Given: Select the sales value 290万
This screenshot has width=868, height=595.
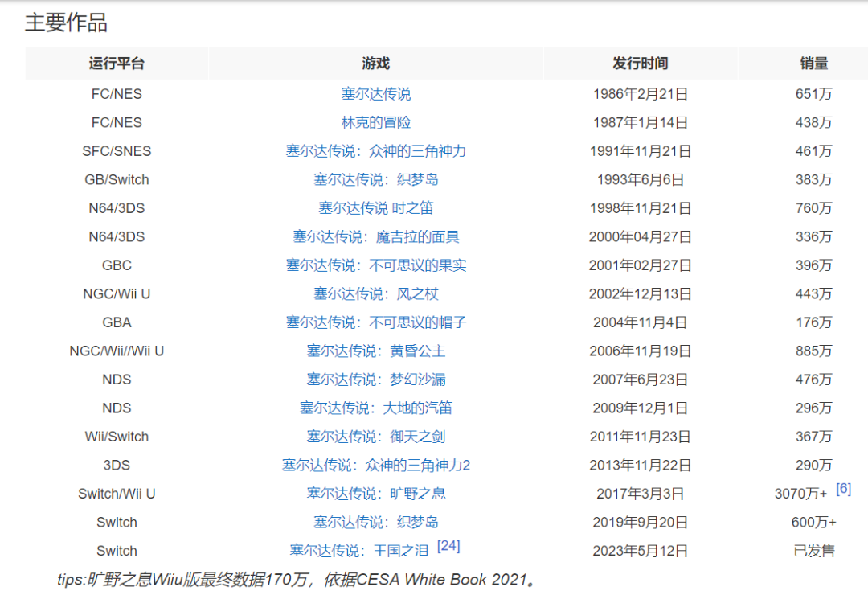Looking at the screenshot, I should coord(813,465).
